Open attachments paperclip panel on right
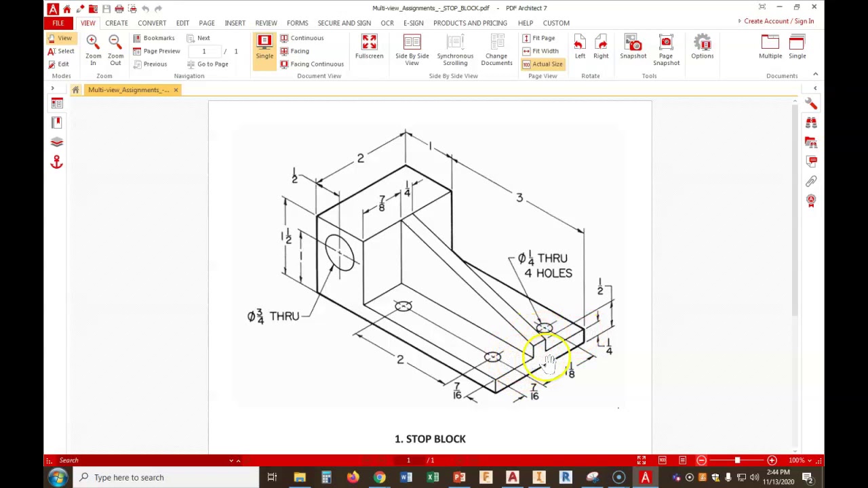Viewport: 868px width, 488px height. pos(811,181)
